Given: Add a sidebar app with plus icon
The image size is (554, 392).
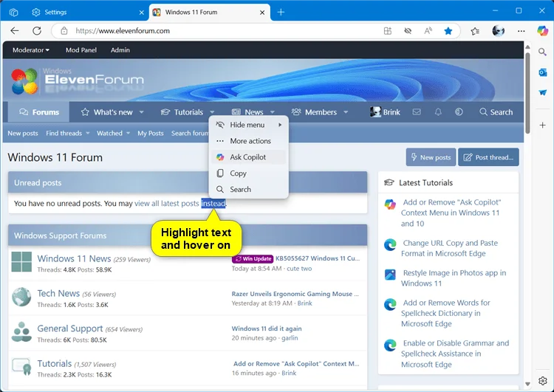Looking at the screenshot, I should (542, 125).
